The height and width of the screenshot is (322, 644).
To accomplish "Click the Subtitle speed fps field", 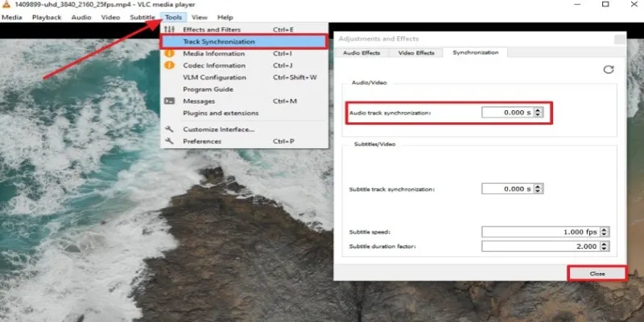I will (x=540, y=232).
